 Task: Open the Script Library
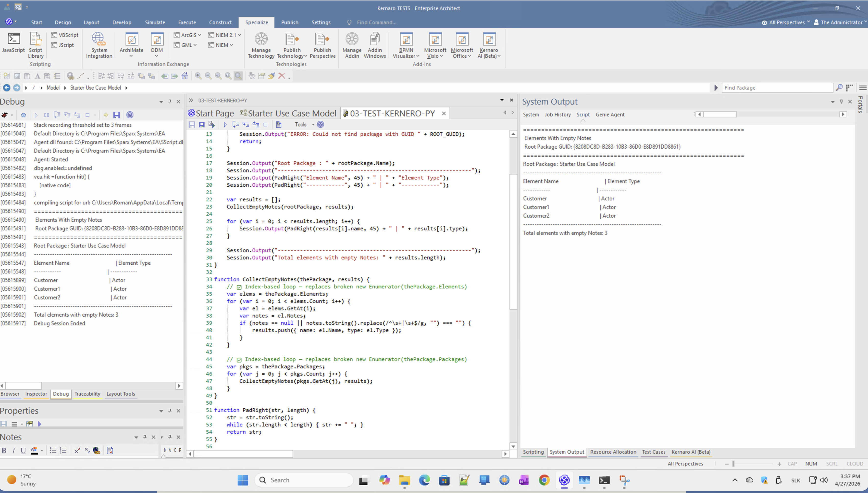(x=36, y=45)
